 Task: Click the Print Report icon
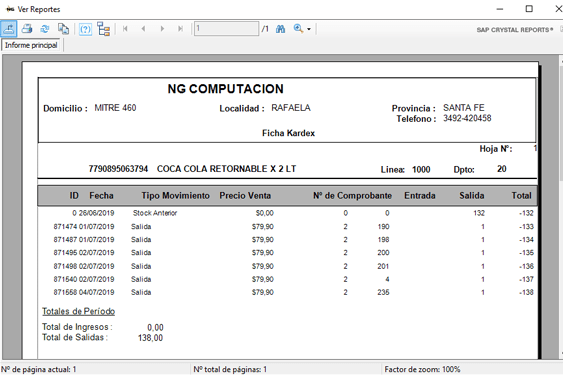(27, 29)
